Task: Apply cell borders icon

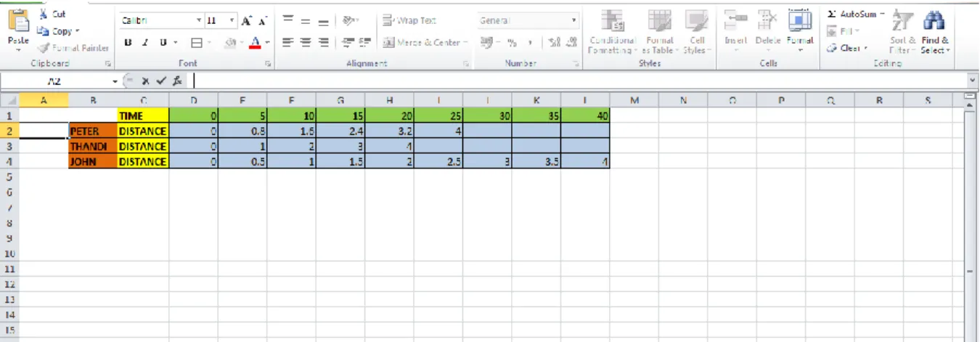Action: click(197, 43)
